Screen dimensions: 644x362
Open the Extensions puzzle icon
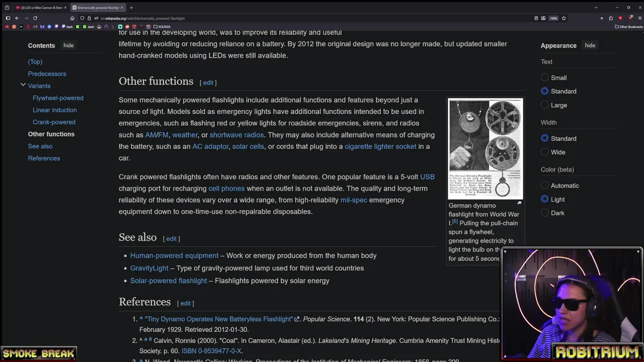[x=611, y=18]
